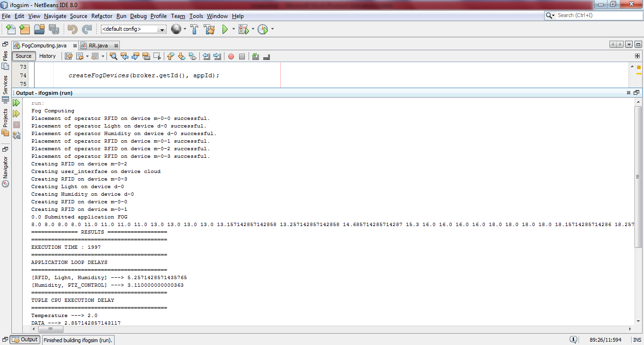
Task: Open the Refactor menu
Action: click(102, 16)
